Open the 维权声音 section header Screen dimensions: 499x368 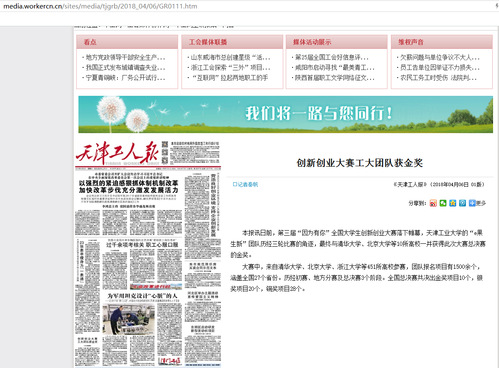[x=411, y=42]
